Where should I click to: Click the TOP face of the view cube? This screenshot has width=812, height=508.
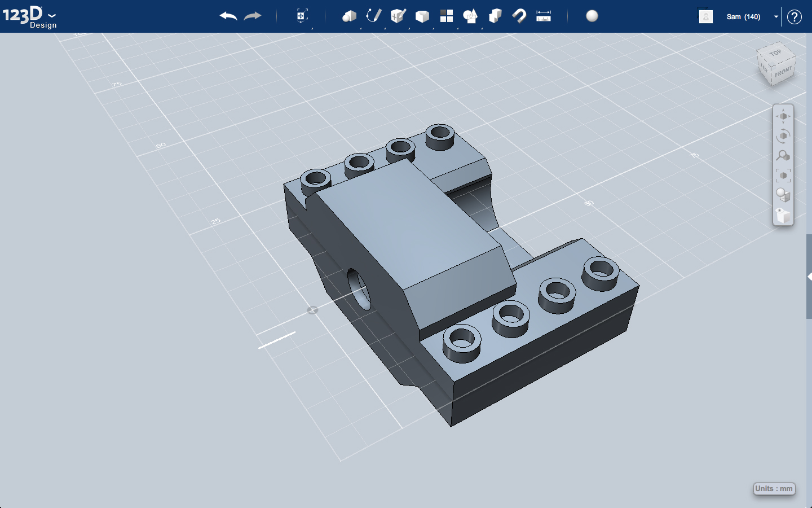tap(775, 53)
